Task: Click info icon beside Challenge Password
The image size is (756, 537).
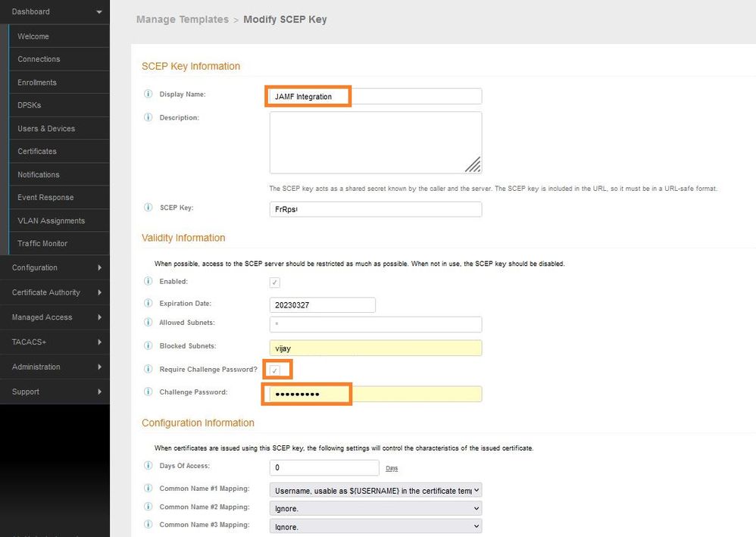Action: (148, 392)
